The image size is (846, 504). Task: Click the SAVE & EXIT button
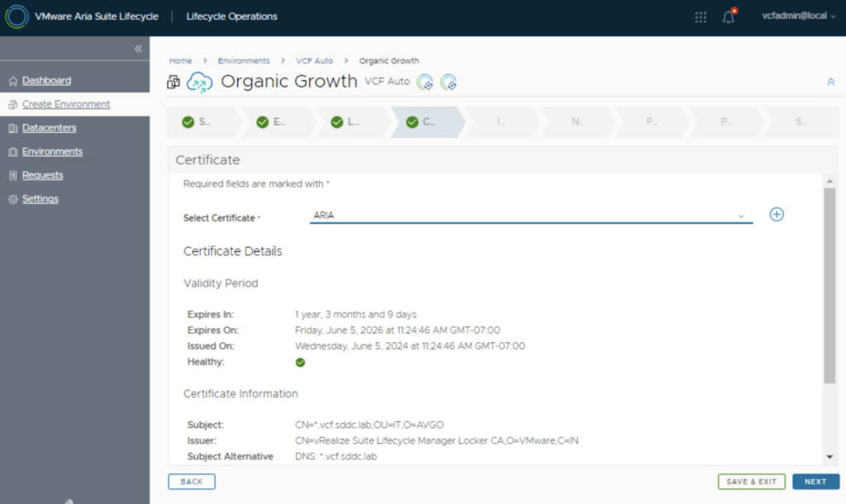[x=751, y=482]
